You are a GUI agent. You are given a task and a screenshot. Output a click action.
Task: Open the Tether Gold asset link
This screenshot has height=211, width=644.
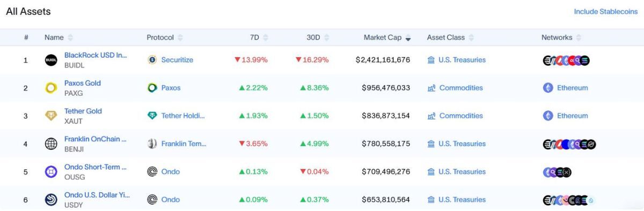pyautogui.click(x=83, y=111)
